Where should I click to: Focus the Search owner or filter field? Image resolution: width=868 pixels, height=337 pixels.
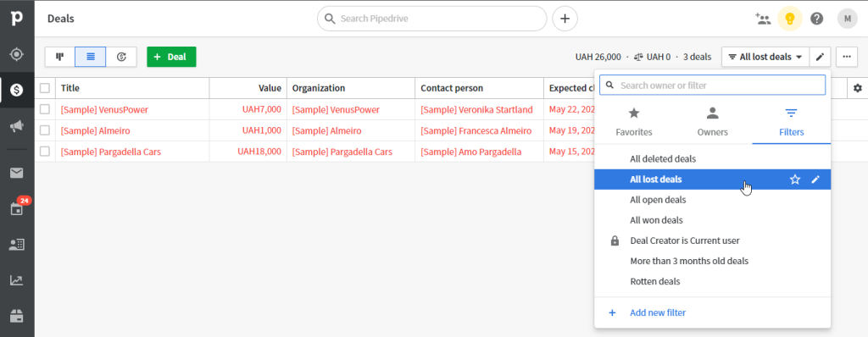pos(712,86)
